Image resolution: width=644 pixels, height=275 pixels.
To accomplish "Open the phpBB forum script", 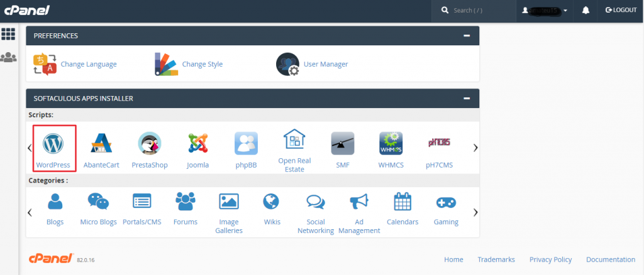I will 246,144.
